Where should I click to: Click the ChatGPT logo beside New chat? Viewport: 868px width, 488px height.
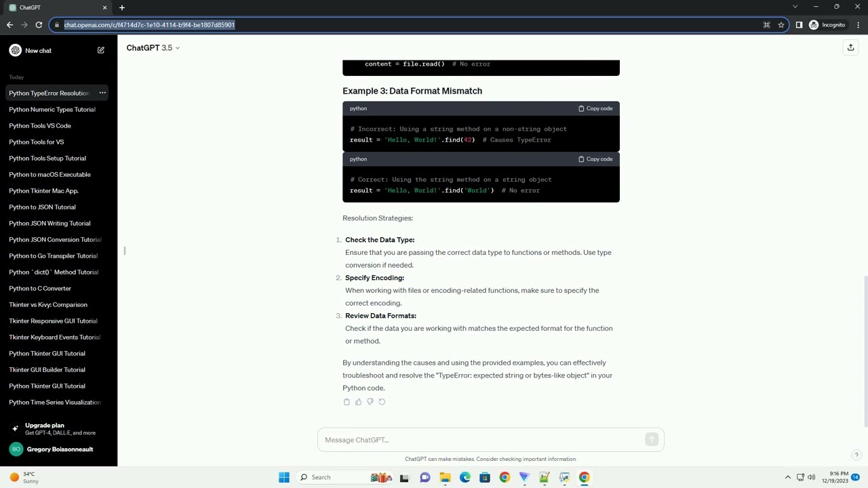(x=15, y=50)
